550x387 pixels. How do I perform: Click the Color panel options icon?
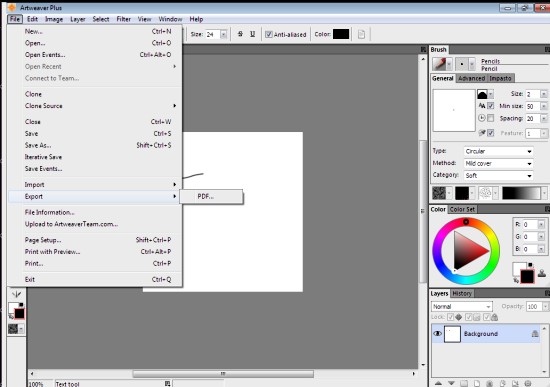pos(547,209)
